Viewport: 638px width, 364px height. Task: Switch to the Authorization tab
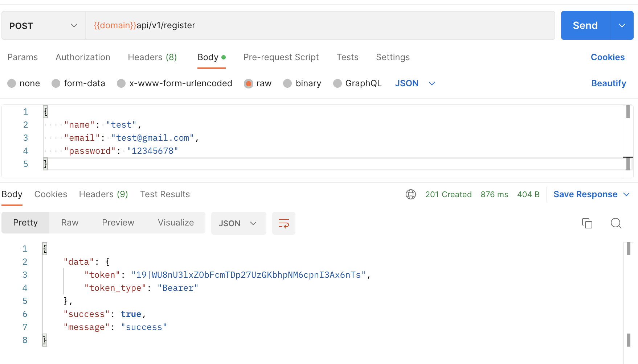[x=83, y=57]
